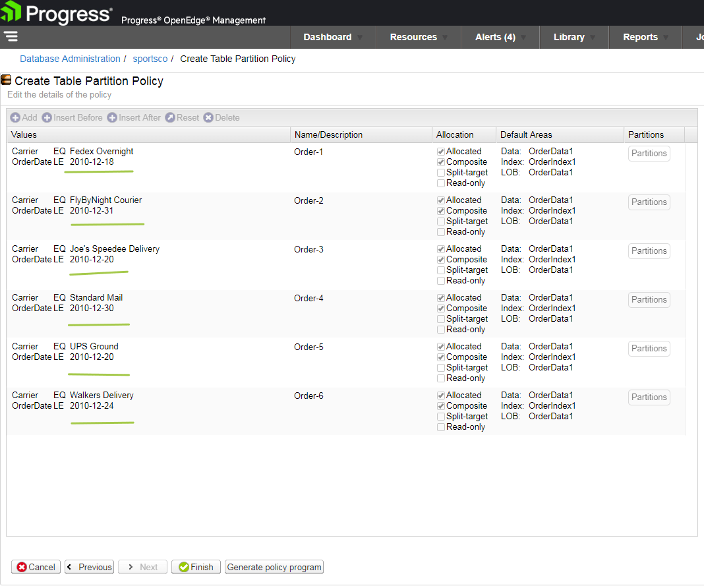Click the Delete X icon

click(x=208, y=117)
